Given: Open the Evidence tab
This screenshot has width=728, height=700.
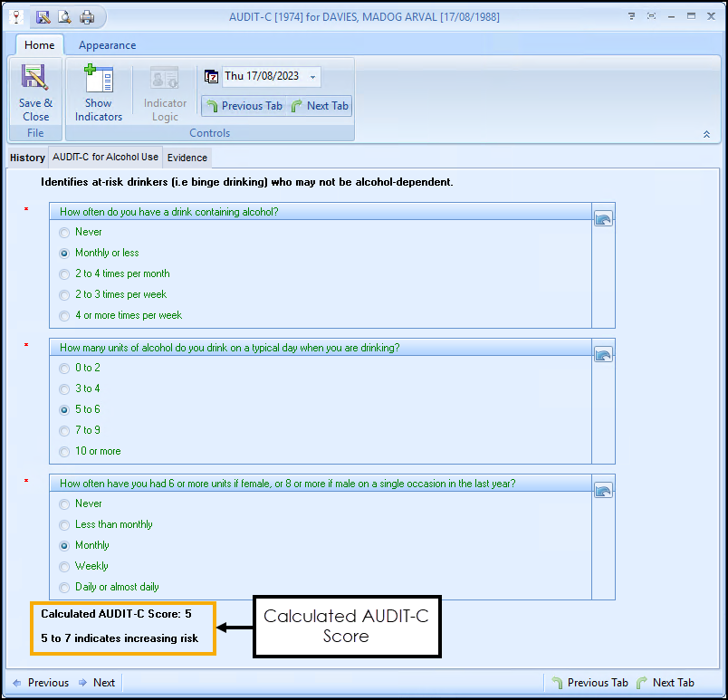Looking at the screenshot, I should point(187,158).
